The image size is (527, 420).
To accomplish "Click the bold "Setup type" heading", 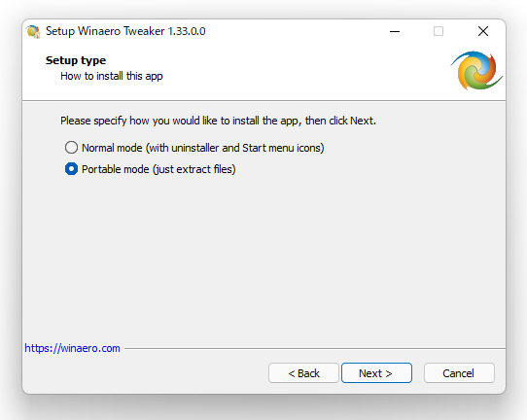I will [x=76, y=60].
